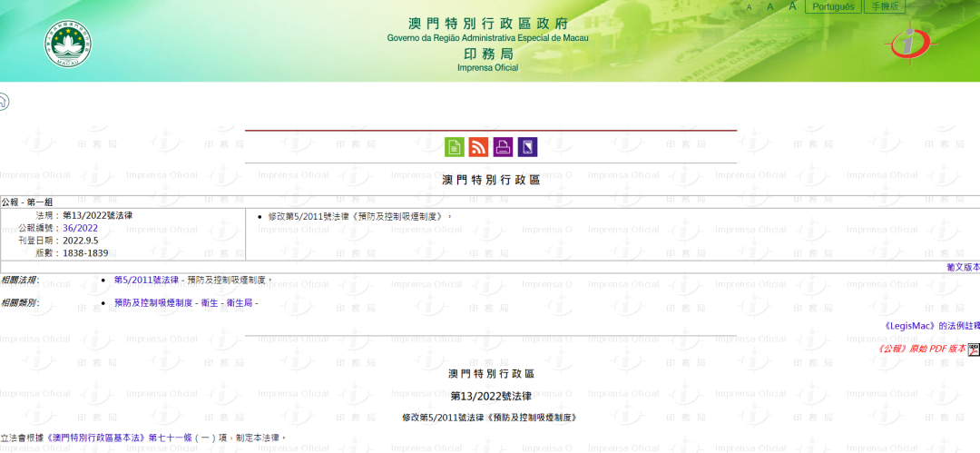Open the 葡文版本 Portuguese version link
Image resolution: width=980 pixels, height=453 pixels.
pos(963,267)
